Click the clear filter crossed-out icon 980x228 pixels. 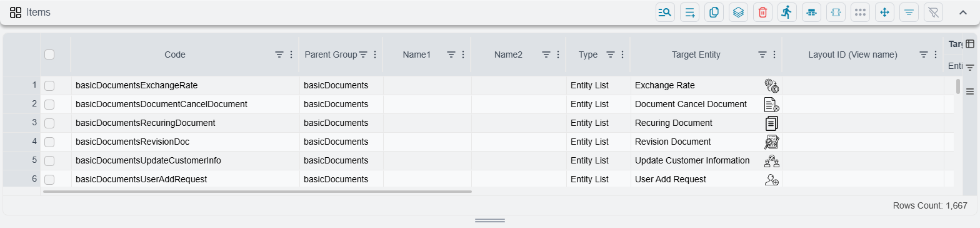pyautogui.click(x=933, y=12)
